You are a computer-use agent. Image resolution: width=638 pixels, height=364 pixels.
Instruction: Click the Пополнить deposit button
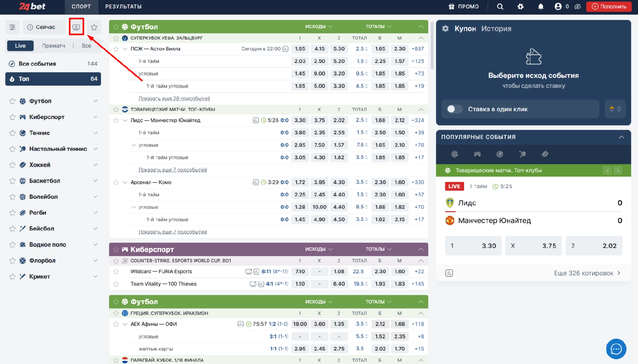[609, 6]
